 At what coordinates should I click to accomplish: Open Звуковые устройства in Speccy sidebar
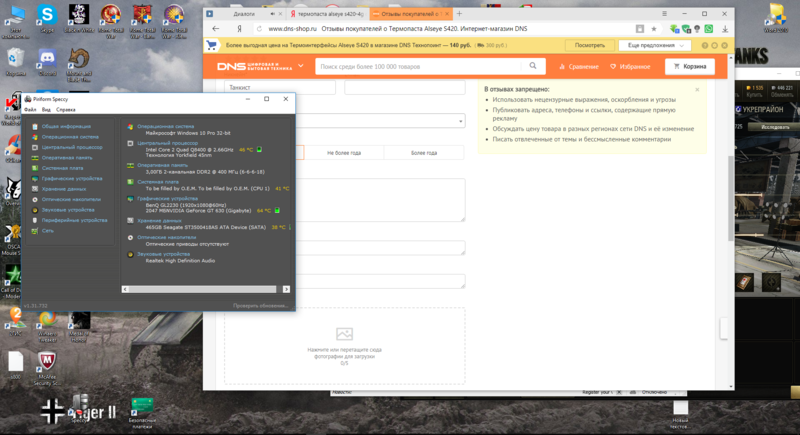pos(68,210)
